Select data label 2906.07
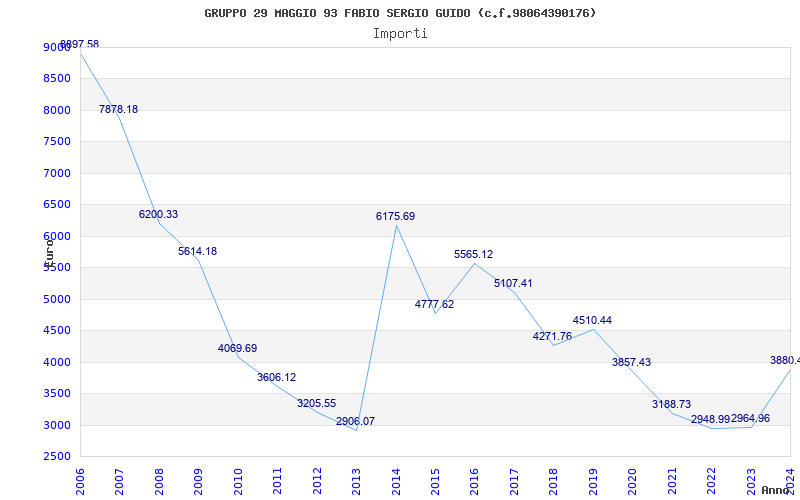The image size is (800, 500). [356, 421]
